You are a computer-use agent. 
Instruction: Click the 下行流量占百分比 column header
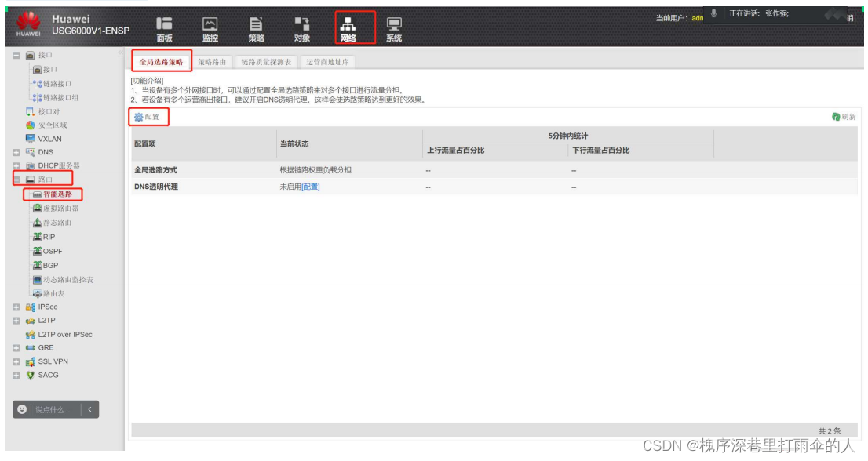[601, 151]
